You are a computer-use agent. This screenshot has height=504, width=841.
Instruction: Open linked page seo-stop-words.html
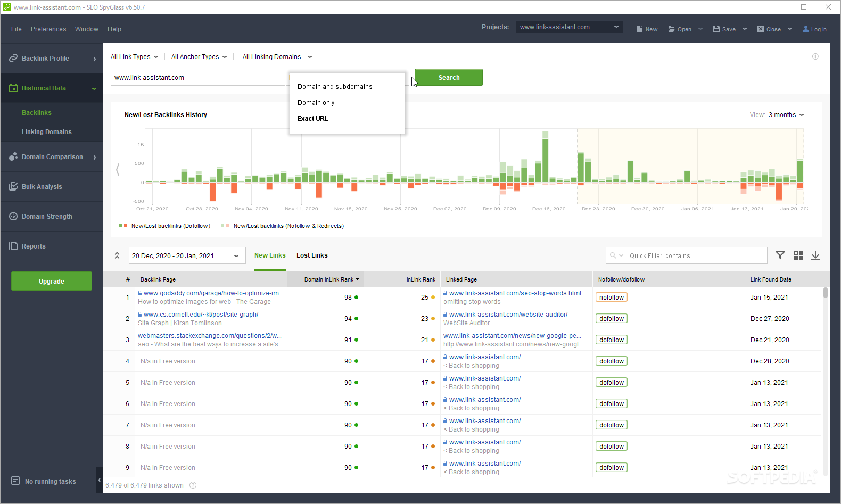[x=515, y=293]
